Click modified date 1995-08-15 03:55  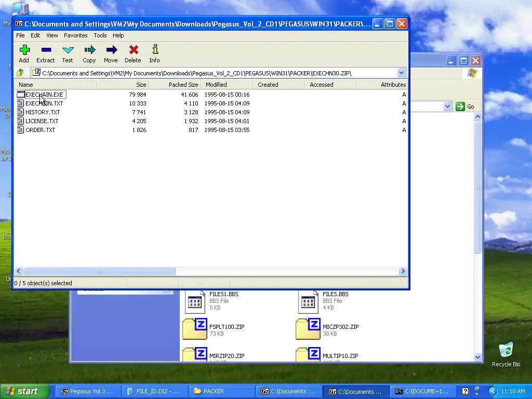(x=227, y=129)
